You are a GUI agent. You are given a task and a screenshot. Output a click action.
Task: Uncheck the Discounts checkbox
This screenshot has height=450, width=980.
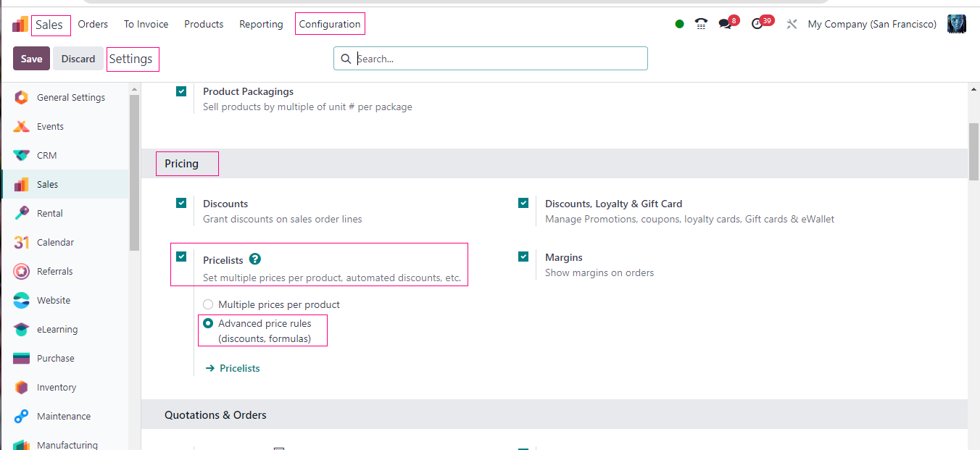tap(181, 204)
